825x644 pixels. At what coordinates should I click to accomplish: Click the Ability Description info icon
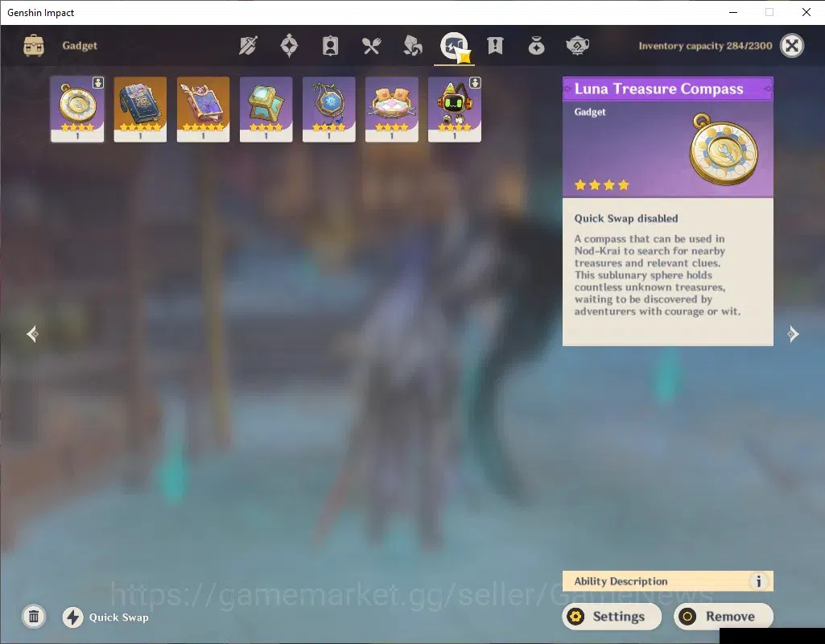tap(758, 581)
